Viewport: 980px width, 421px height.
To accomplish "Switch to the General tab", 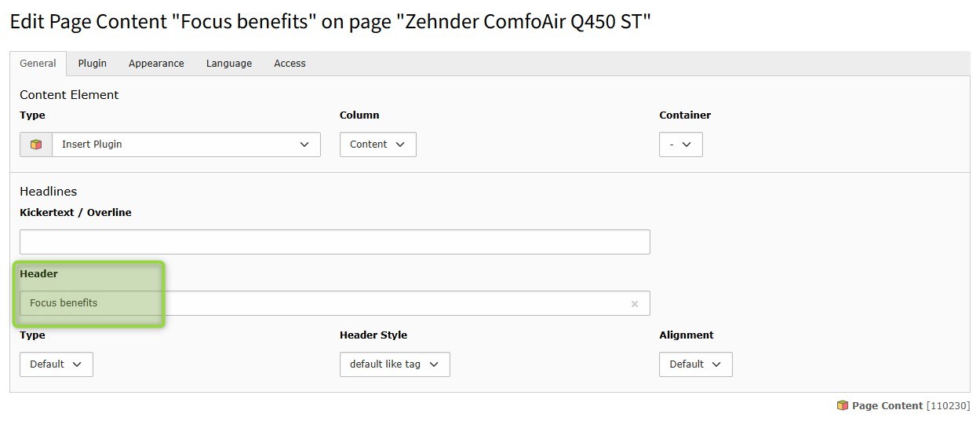I will click(x=38, y=64).
